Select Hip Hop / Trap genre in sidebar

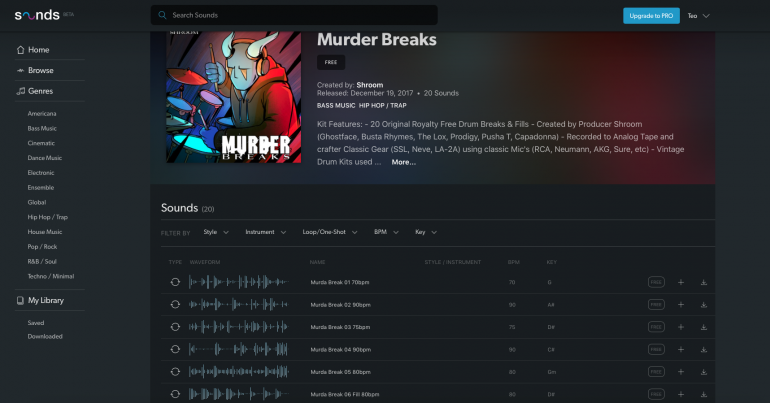pos(48,217)
